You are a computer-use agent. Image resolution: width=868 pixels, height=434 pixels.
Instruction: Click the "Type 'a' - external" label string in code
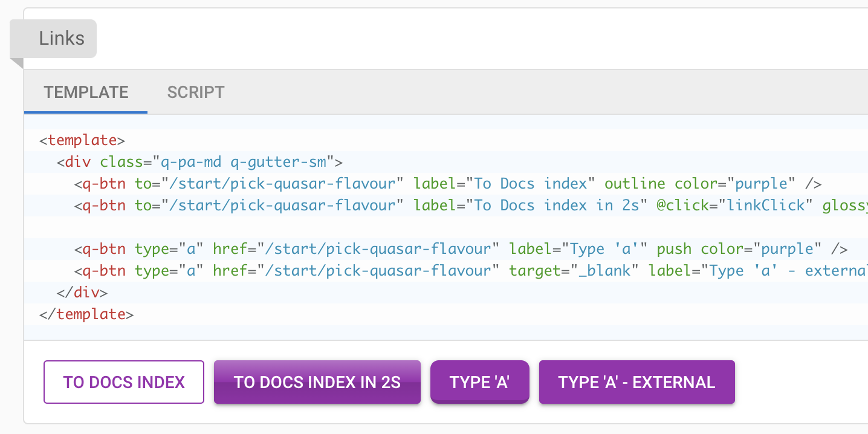pyautogui.click(x=786, y=271)
